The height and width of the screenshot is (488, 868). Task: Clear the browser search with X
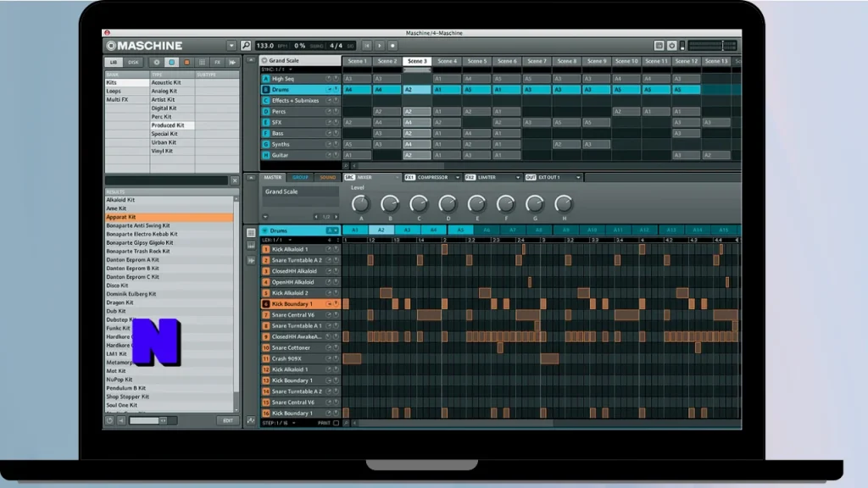pos(235,181)
